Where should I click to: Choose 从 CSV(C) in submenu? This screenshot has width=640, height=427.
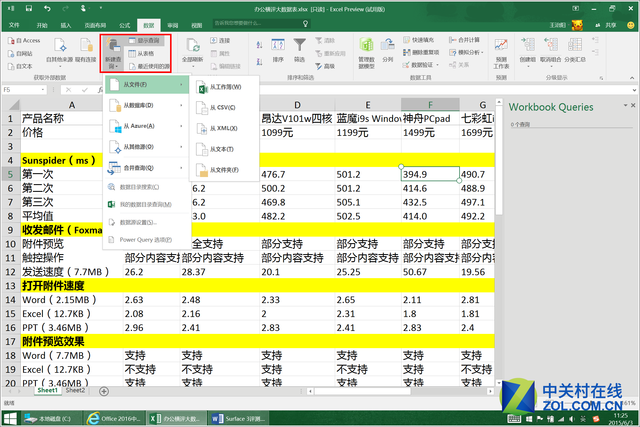224,108
